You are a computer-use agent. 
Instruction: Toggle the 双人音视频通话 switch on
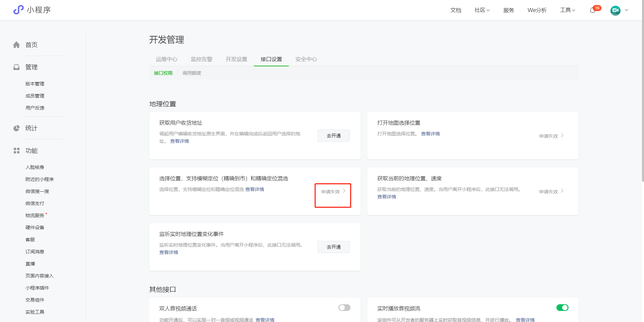(344, 308)
